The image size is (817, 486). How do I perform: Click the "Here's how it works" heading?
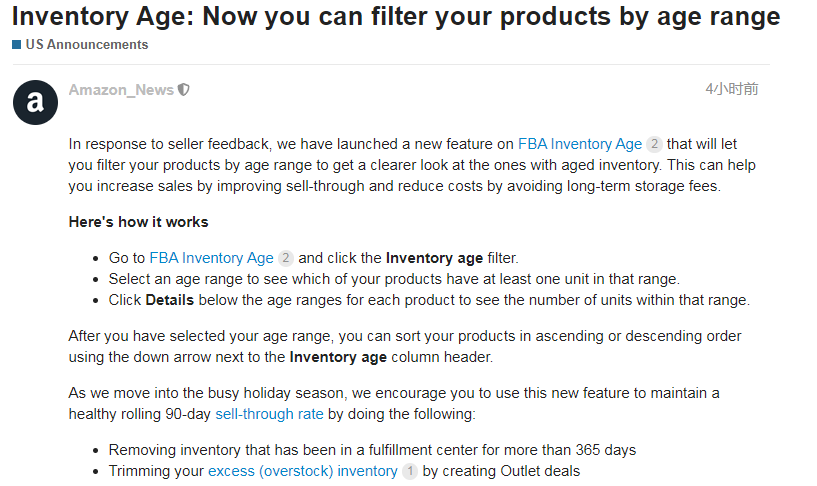tap(138, 222)
